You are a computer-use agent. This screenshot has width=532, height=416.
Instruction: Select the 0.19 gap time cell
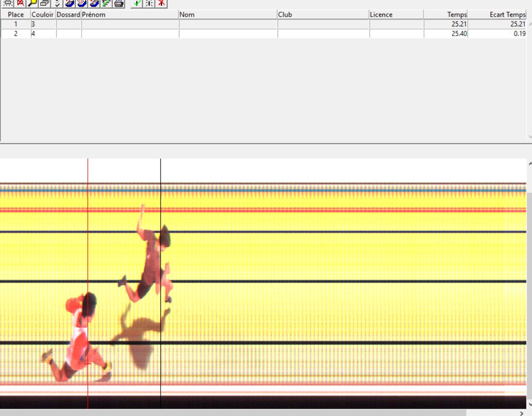click(497, 34)
